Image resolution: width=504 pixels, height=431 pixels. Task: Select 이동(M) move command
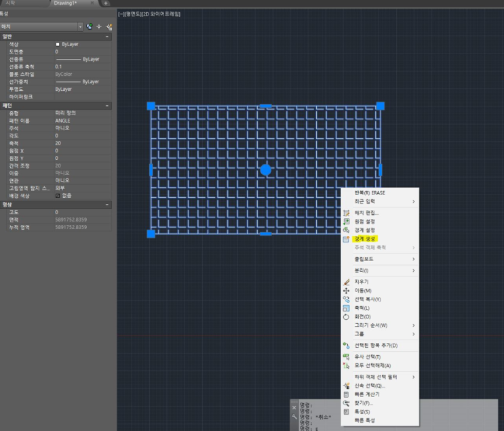(363, 290)
